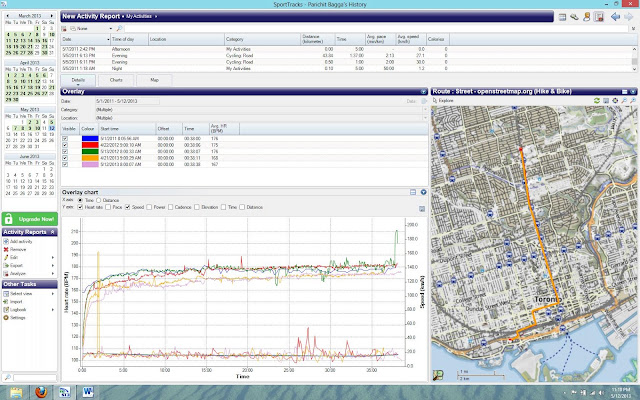
Task: Toggle visibility of the 5/1/2011 blue activity
Action: tap(65, 139)
